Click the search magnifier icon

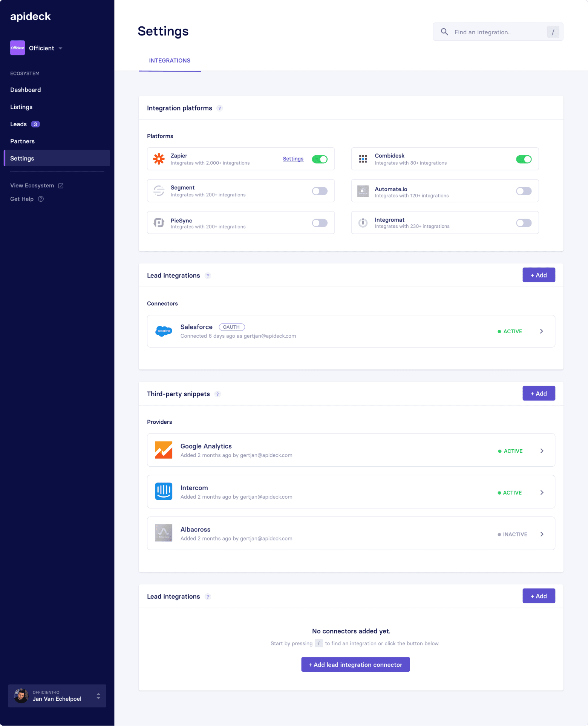444,32
